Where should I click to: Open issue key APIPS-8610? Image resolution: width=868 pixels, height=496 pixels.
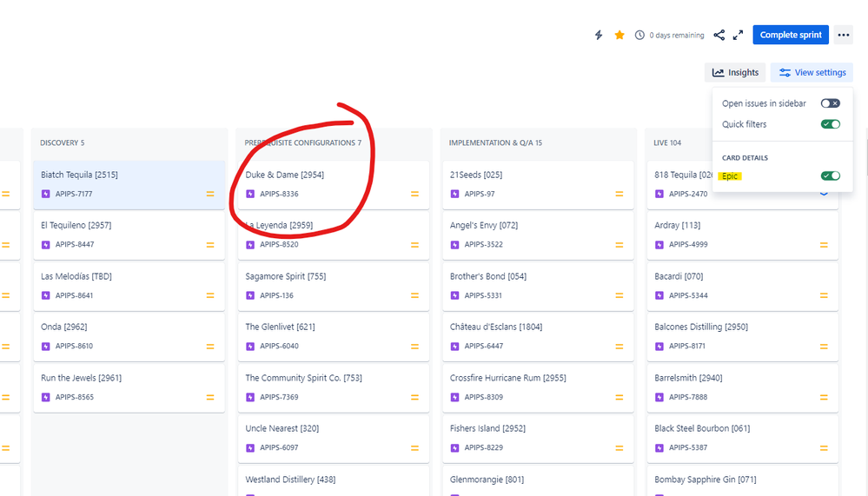click(x=74, y=346)
